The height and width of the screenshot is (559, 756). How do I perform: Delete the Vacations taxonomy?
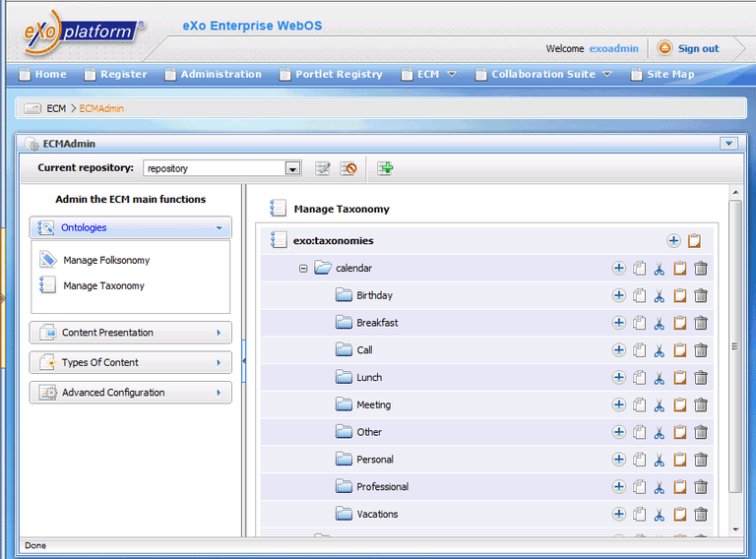(x=701, y=514)
